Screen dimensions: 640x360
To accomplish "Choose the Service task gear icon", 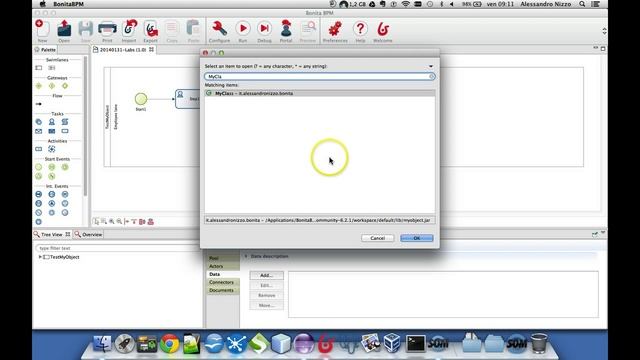I will [39, 122].
